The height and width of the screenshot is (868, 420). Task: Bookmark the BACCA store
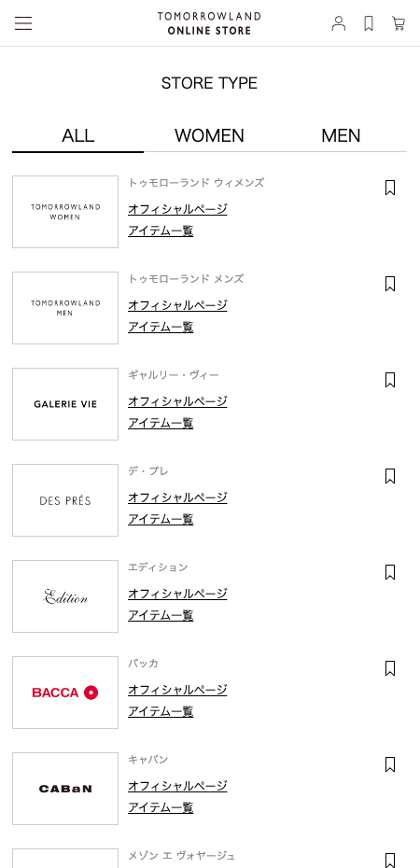tap(390, 668)
